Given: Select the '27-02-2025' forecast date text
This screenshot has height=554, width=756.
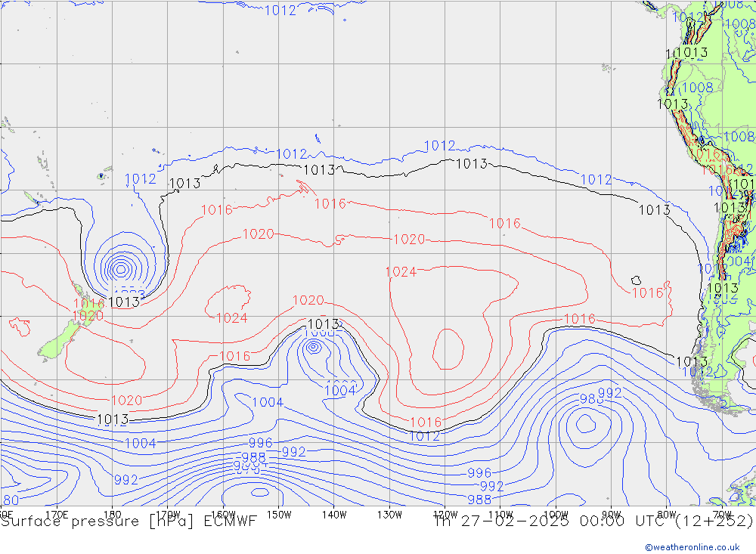Looking at the screenshot, I should (x=514, y=522).
